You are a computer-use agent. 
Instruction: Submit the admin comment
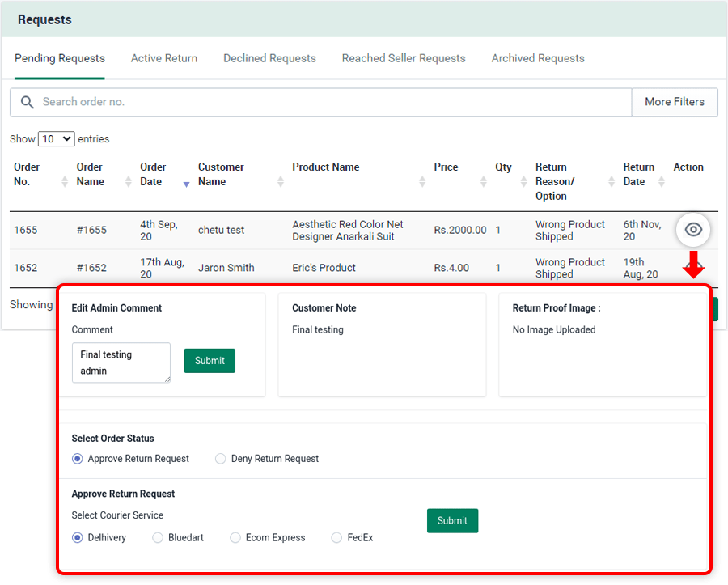coord(210,361)
